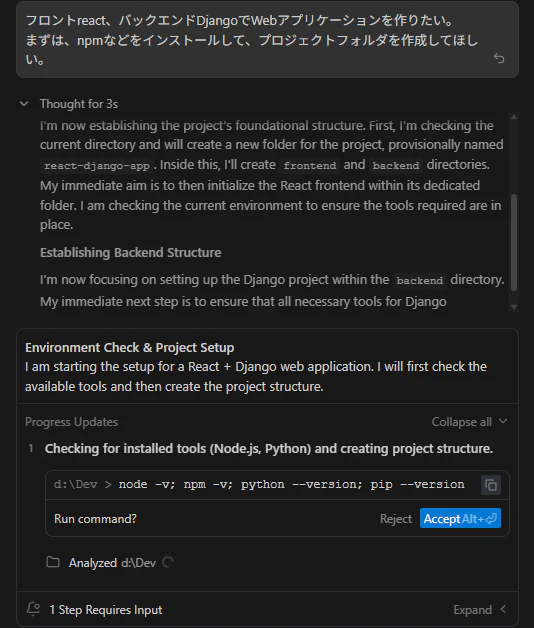Viewport: 534px width, 628px height.
Task: Click the "Analyzed d:\Dev" item
Action: click(x=112, y=563)
